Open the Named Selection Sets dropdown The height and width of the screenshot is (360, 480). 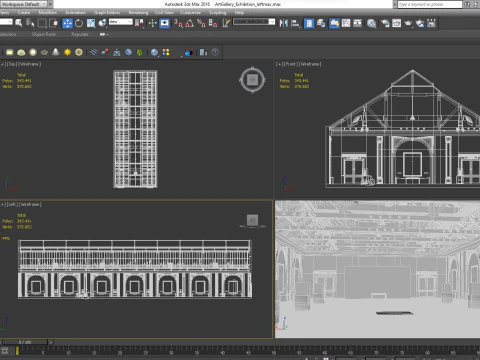pyautogui.click(x=254, y=22)
